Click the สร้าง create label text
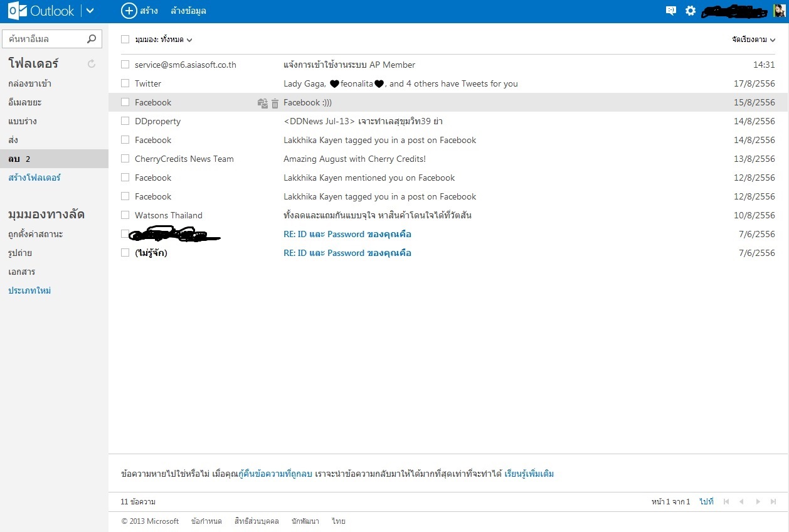789x532 pixels. pyautogui.click(x=149, y=11)
